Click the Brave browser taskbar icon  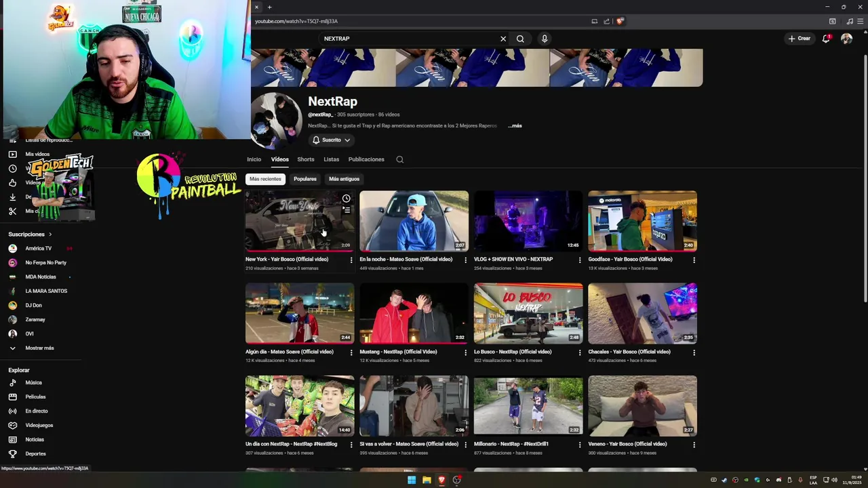click(x=441, y=480)
